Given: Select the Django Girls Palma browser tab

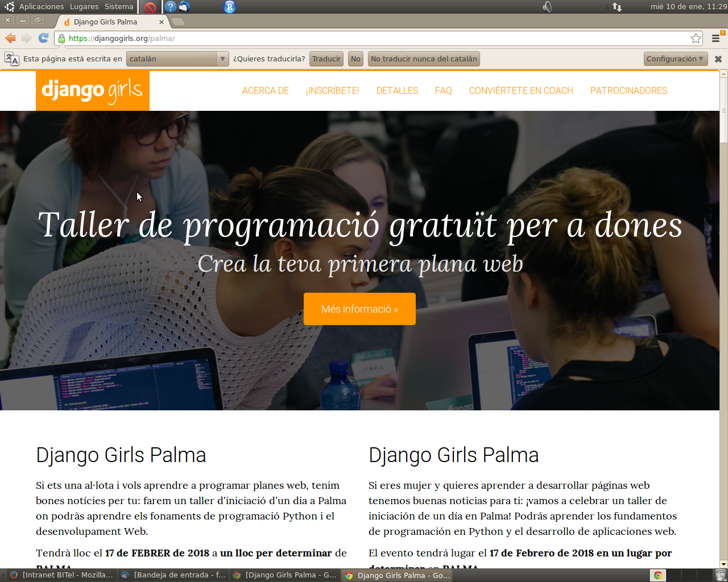Looking at the screenshot, I should click(113, 22).
